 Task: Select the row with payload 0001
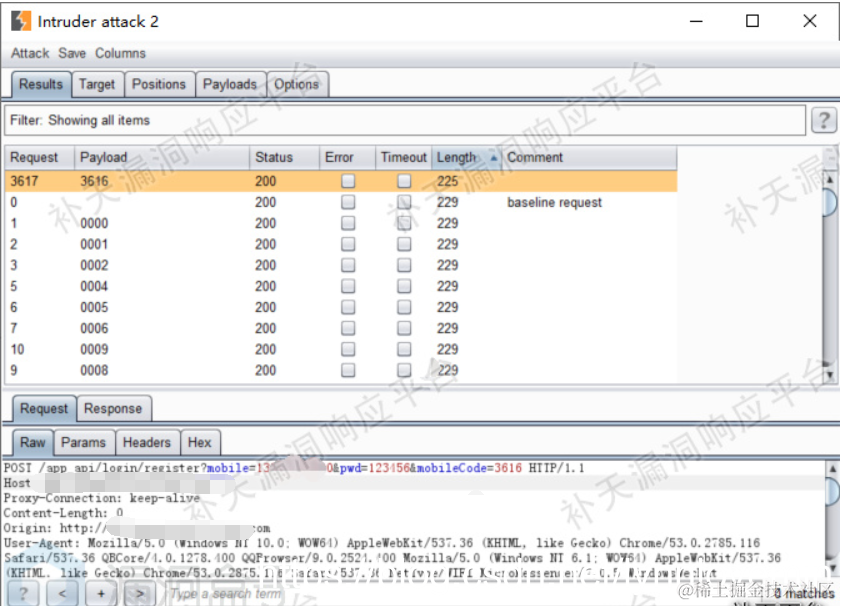341,244
